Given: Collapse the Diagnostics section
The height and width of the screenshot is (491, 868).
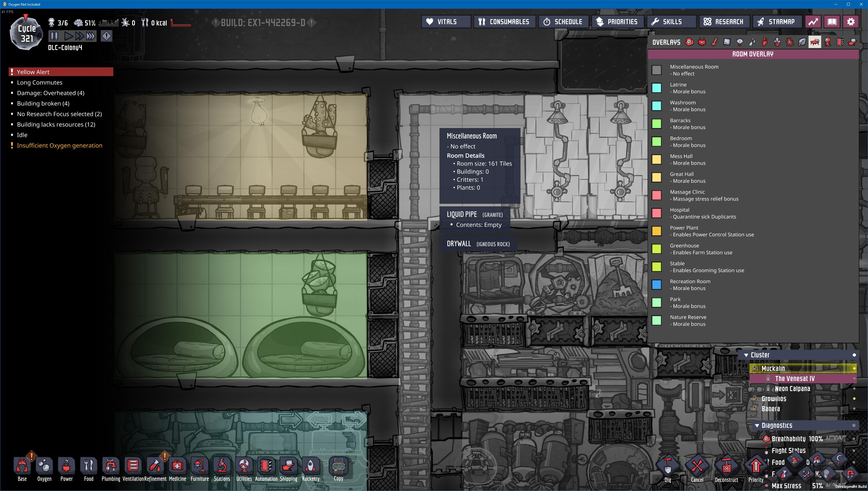Looking at the screenshot, I should [757, 426].
